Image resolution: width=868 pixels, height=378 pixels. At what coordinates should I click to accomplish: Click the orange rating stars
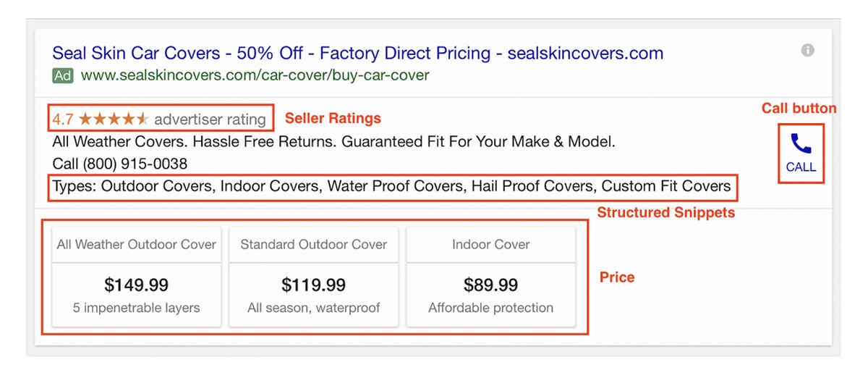(x=114, y=119)
